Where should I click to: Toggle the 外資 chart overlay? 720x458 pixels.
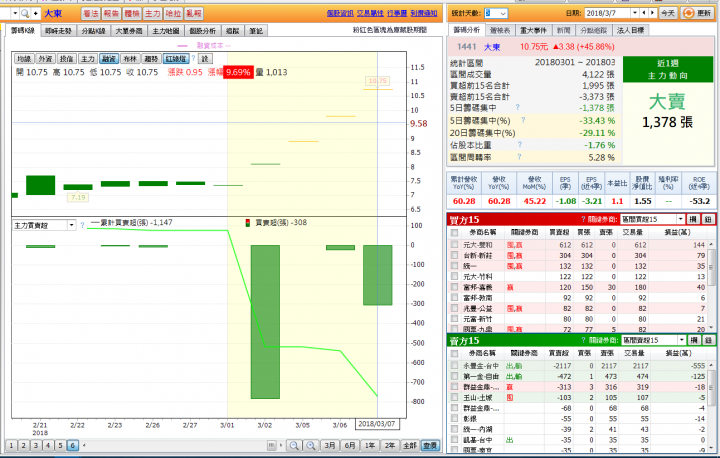[x=45, y=59]
